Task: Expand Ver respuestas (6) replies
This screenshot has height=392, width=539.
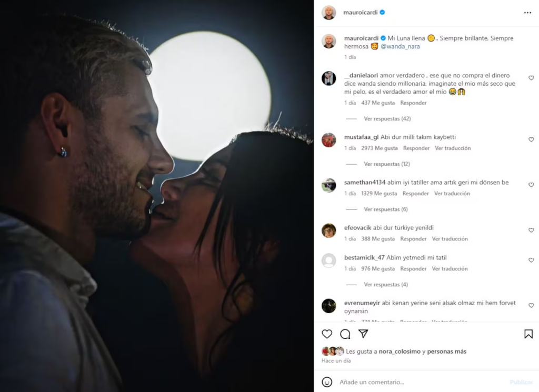Action: pyautogui.click(x=386, y=209)
